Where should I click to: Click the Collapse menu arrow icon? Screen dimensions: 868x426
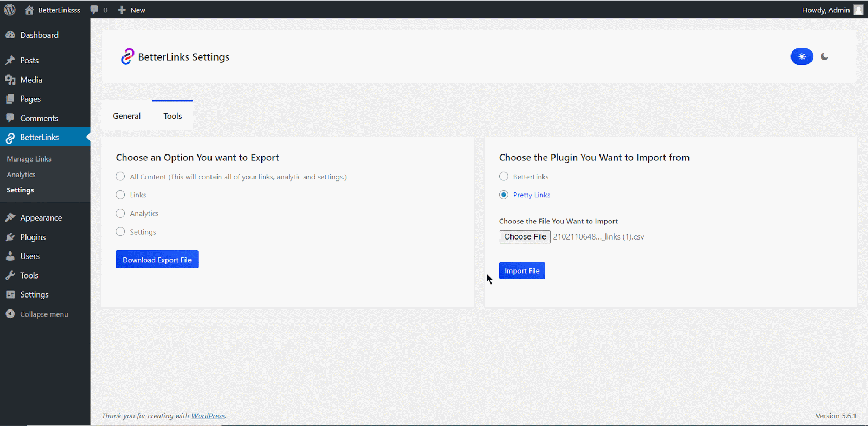[10, 314]
